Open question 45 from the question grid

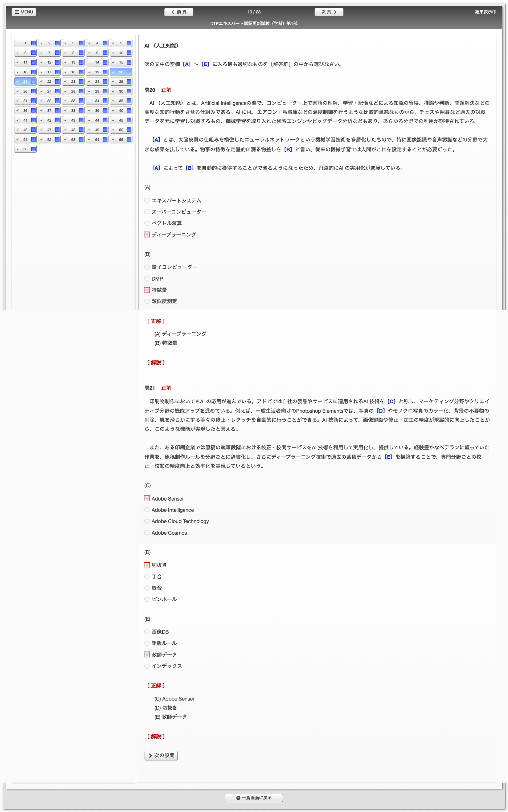point(121,120)
